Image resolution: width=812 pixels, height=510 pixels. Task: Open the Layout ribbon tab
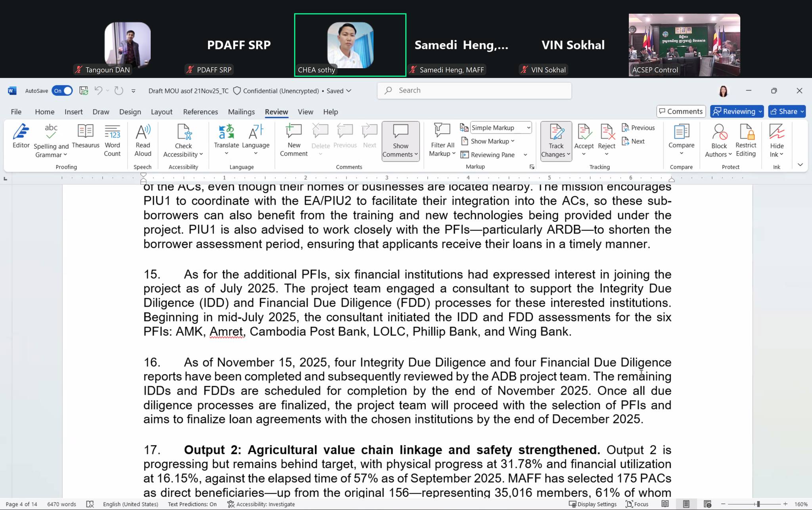pos(161,112)
